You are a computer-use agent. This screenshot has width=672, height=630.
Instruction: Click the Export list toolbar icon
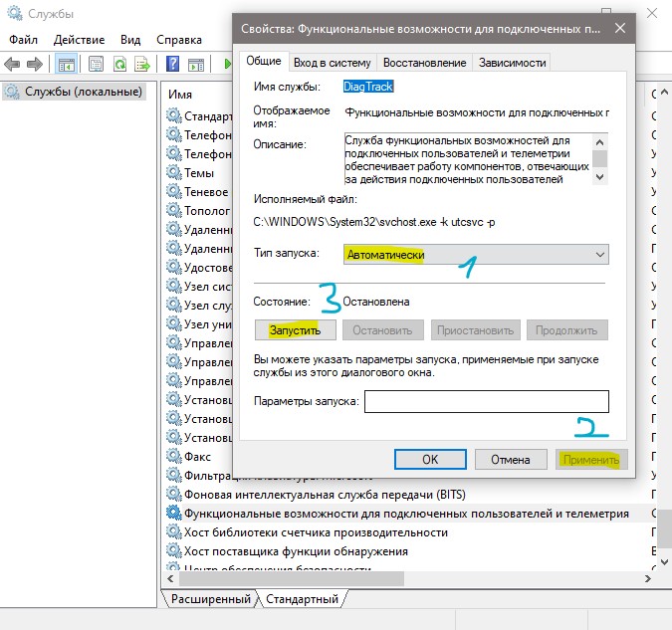pyautogui.click(x=142, y=65)
